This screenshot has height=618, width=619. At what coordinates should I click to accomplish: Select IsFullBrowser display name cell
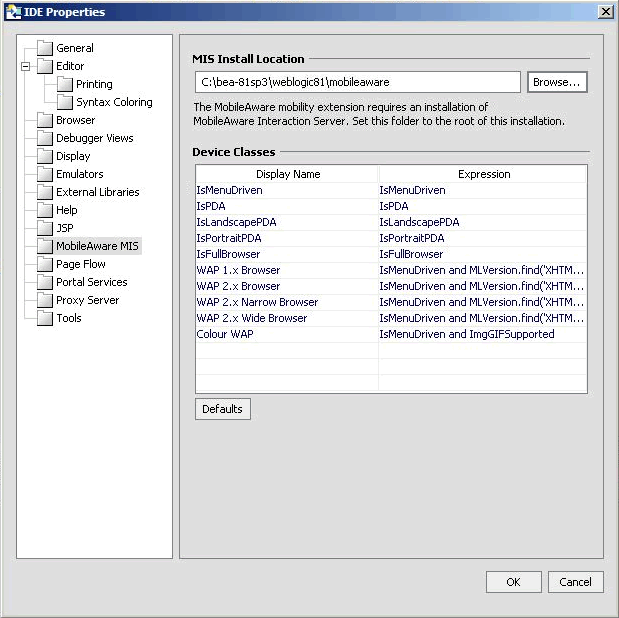[287, 254]
